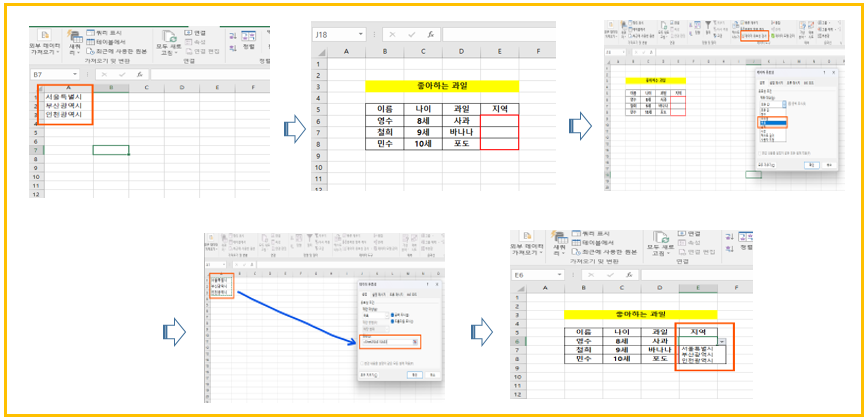Click the 정렬 sort button in B7 worksheet
865x419 pixels.
(249, 40)
